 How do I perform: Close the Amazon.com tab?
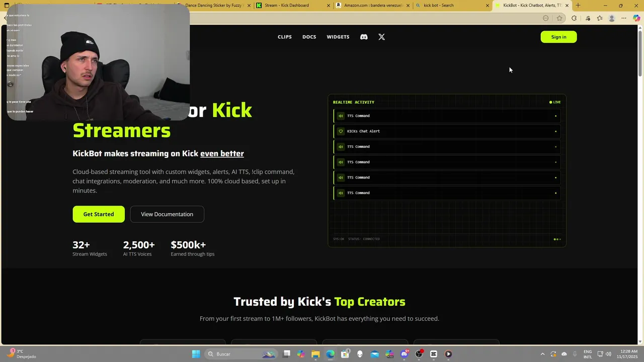[408, 6]
